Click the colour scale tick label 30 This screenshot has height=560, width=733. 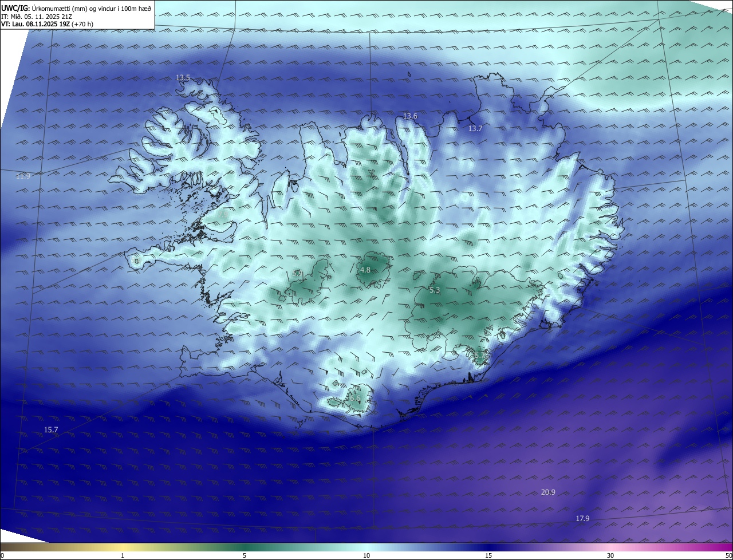pyautogui.click(x=610, y=555)
